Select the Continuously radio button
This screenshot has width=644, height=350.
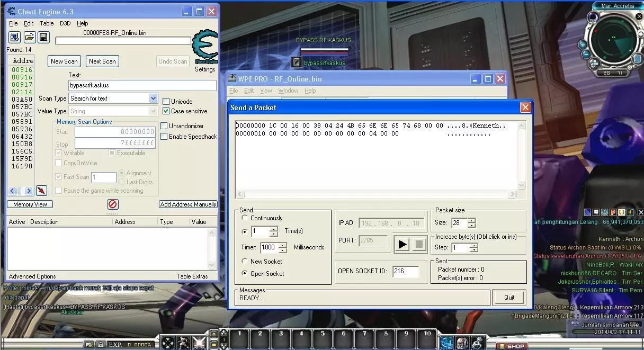click(x=244, y=218)
